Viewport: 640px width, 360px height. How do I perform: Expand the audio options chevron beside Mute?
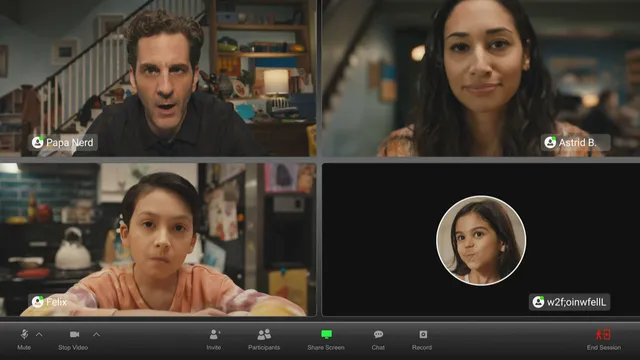39,335
